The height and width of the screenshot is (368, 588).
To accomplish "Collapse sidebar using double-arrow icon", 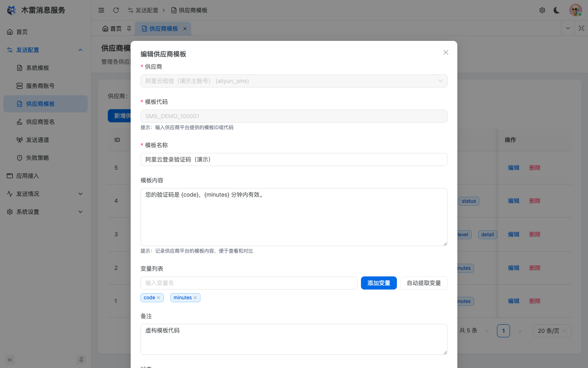I will [x=10, y=360].
